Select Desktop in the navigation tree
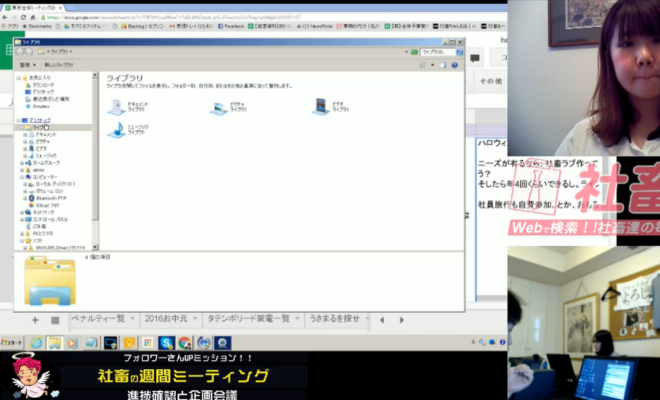660x400 pixels. tap(40, 120)
